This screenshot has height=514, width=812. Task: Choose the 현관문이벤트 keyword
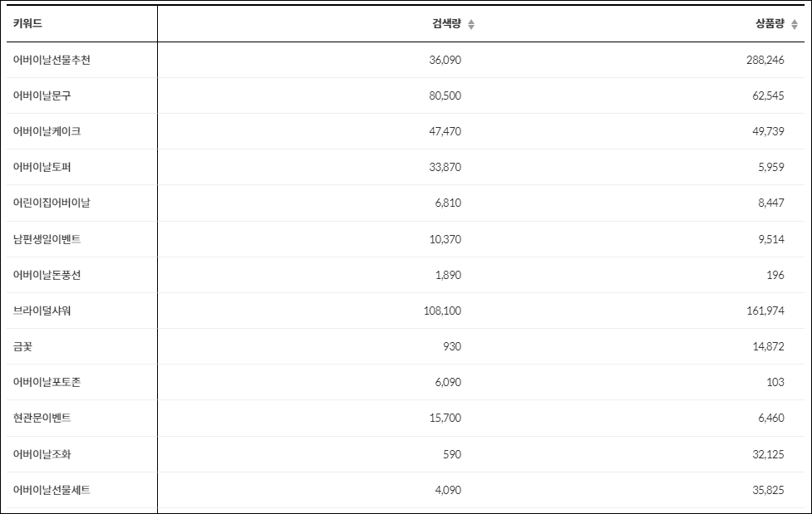(x=42, y=418)
